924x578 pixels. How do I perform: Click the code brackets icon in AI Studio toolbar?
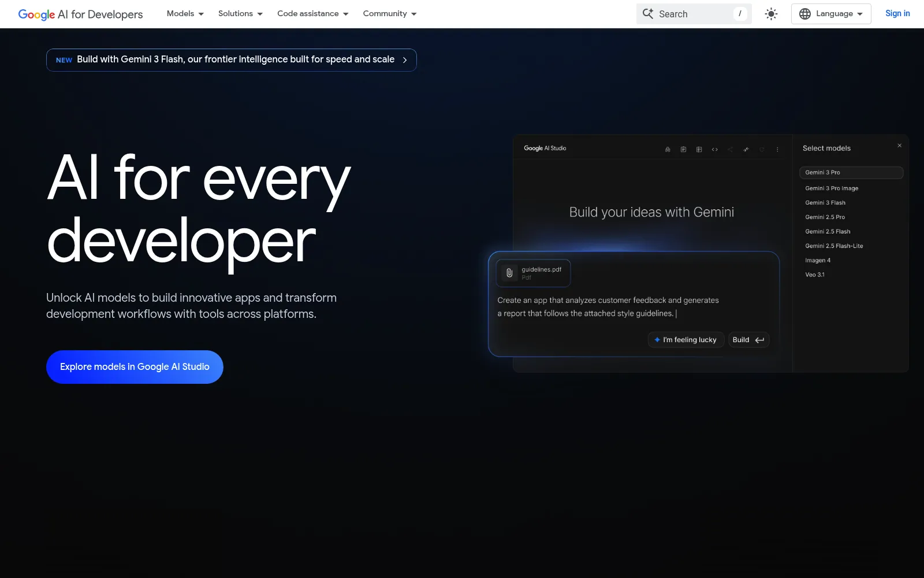point(715,149)
